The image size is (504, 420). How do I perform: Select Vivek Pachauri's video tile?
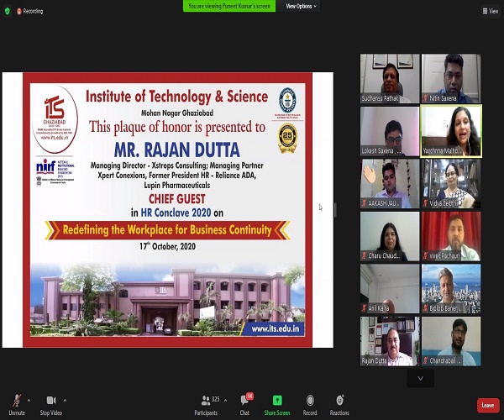(451, 236)
